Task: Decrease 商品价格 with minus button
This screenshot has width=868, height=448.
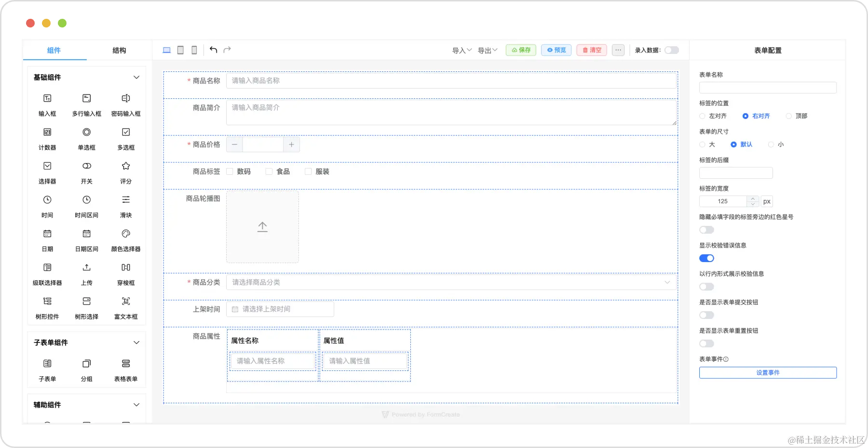Action: (x=235, y=145)
